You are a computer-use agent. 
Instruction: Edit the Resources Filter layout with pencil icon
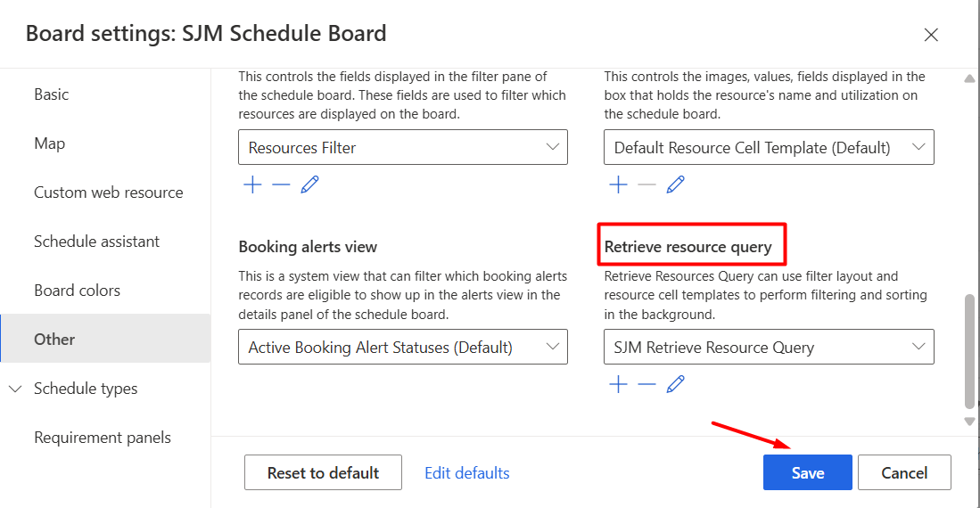309,184
